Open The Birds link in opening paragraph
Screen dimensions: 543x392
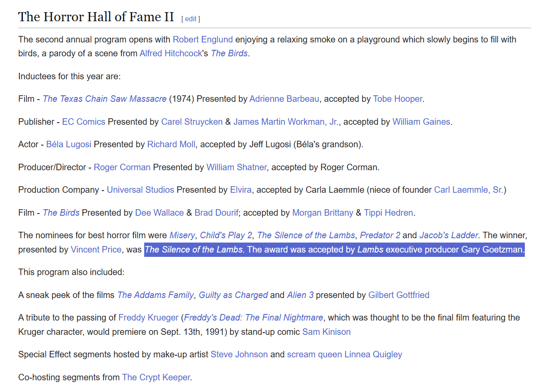(x=229, y=53)
